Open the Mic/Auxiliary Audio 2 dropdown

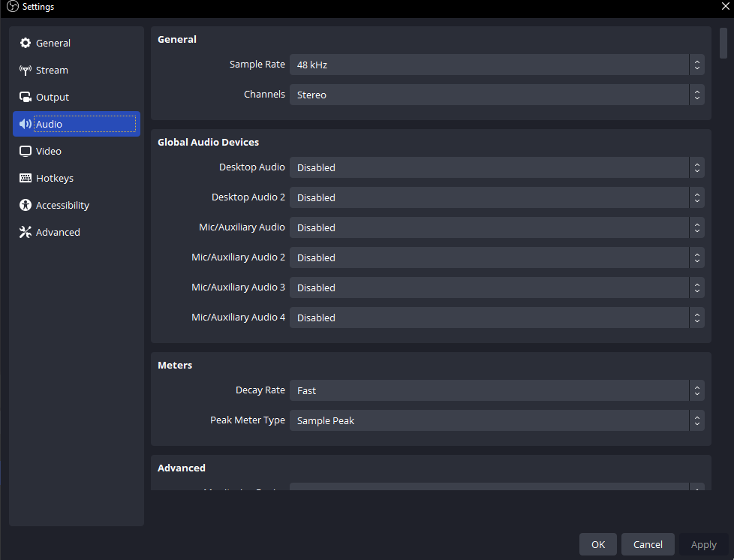coord(497,257)
